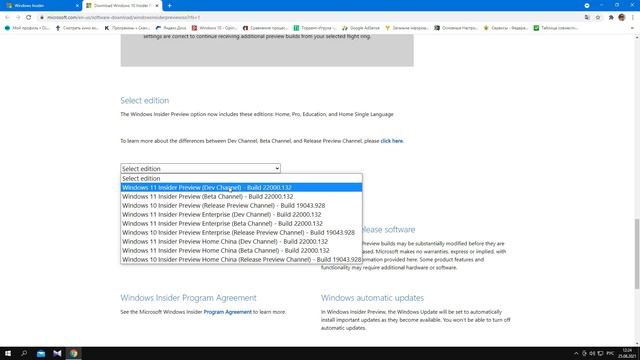The height and width of the screenshot is (360, 640).
Task: Click the browser forward arrow
Action: pyautogui.click(x=18, y=18)
